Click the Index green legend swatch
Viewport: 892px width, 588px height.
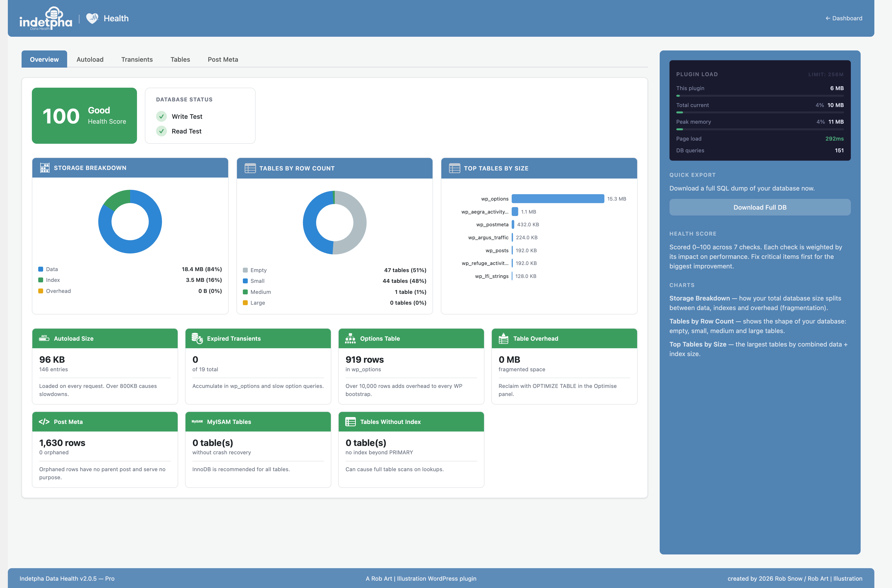tap(40, 280)
